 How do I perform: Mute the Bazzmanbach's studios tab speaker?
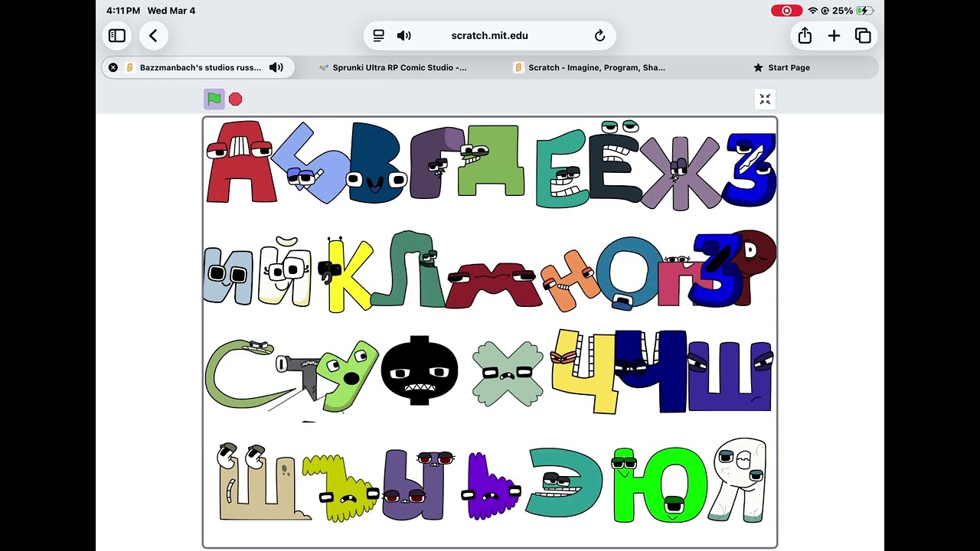[276, 67]
